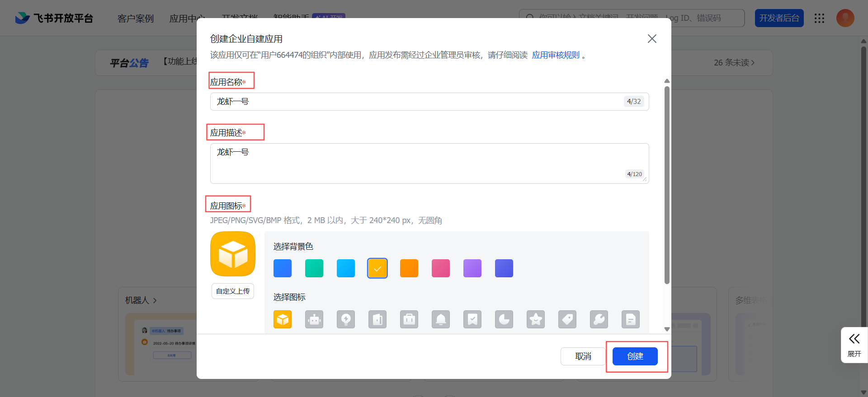
Task: Select the lightbulb app icon
Action: click(x=346, y=319)
